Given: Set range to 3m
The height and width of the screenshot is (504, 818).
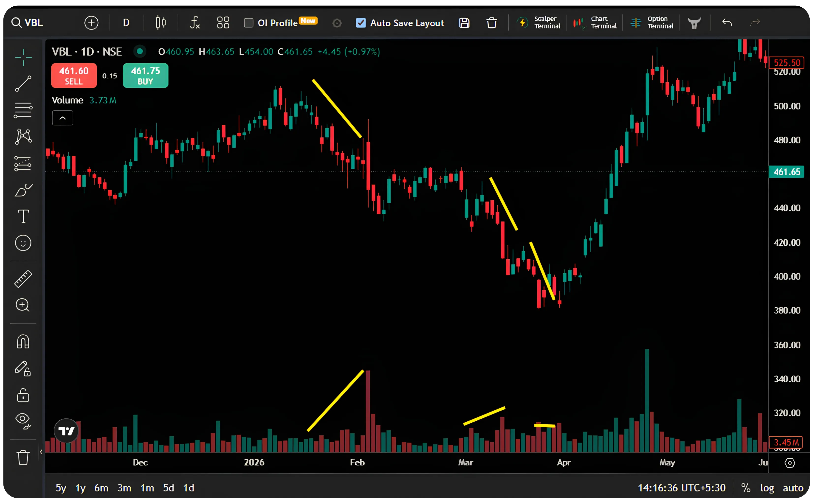Looking at the screenshot, I should click(124, 489).
